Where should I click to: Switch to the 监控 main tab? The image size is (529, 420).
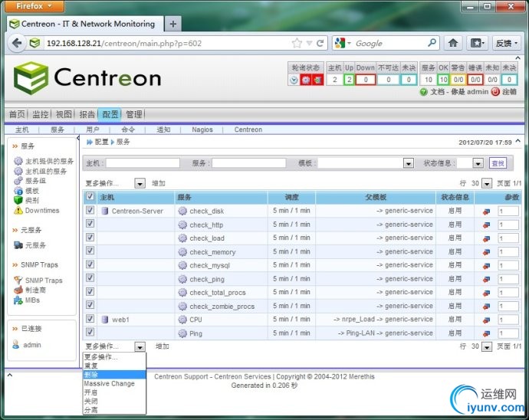(x=40, y=114)
